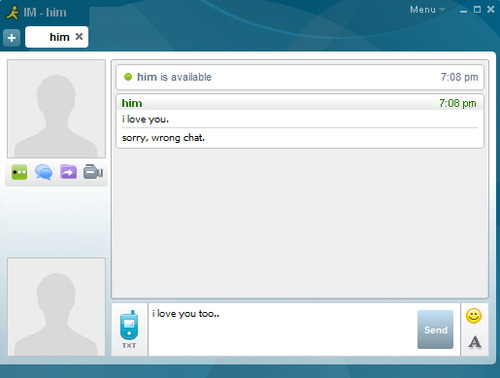Close the IM window
Image resolution: width=500 pixels, height=378 pixels.
(x=491, y=9)
